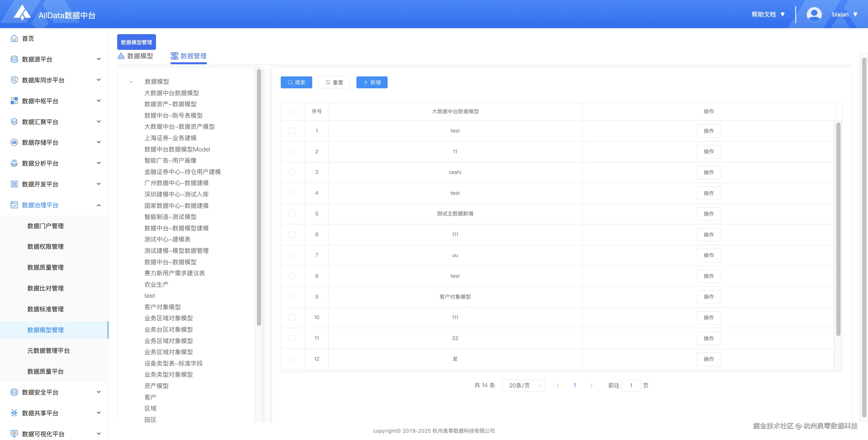Open the 20条/页 page size dropdown
Image resolution: width=868 pixels, height=440 pixels.
click(523, 386)
